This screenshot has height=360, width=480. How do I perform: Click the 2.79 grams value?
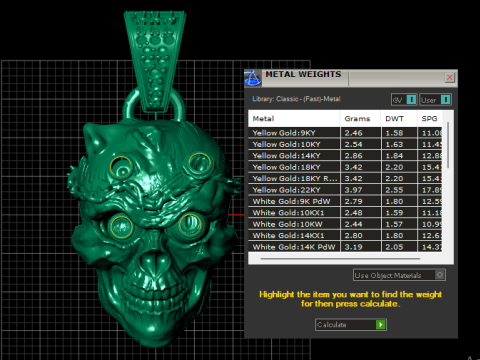coord(353,201)
